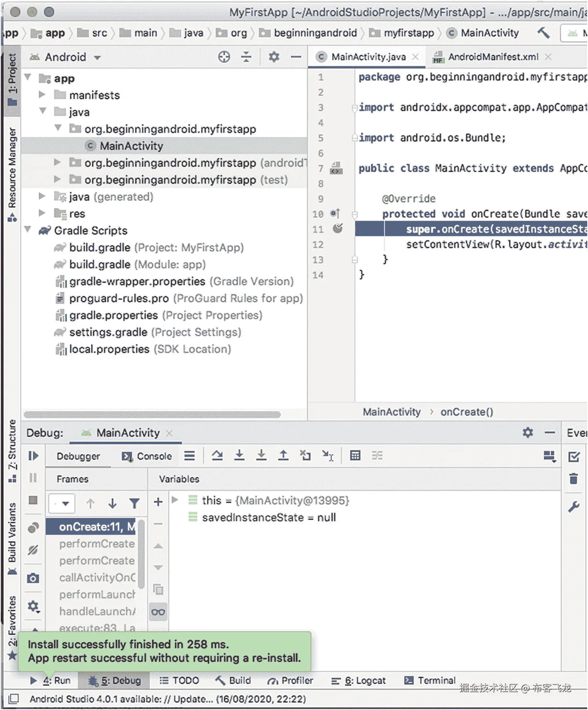The height and width of the screenshot is (710, 588).
Task: Click previous frame up arrow
Action: coord(91,503)
